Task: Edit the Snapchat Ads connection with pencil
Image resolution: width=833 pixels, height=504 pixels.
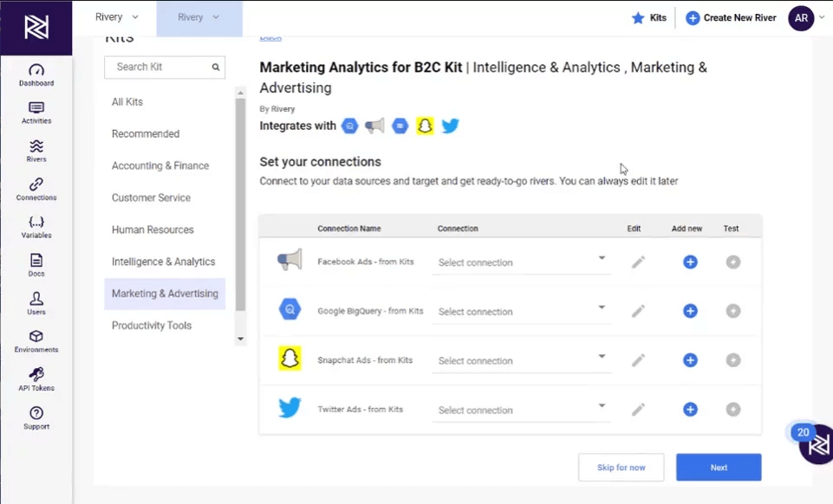Action: click(638, 360)
